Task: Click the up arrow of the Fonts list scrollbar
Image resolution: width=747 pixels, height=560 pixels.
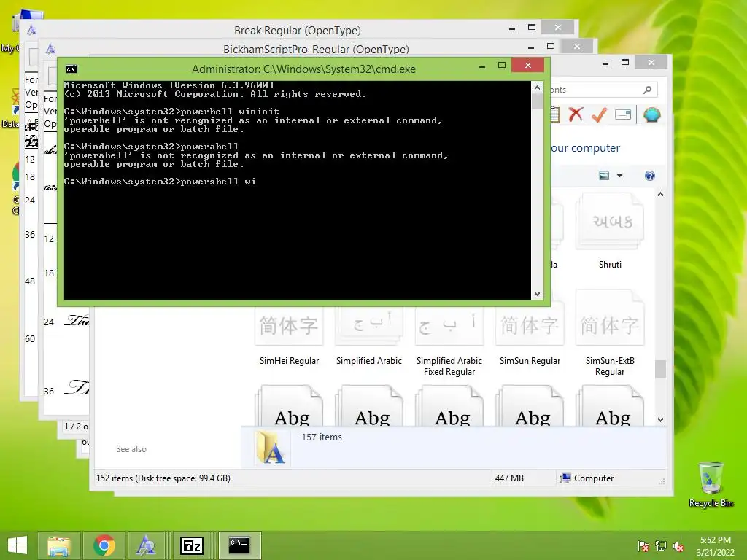Action: click(x=660, y=194)
